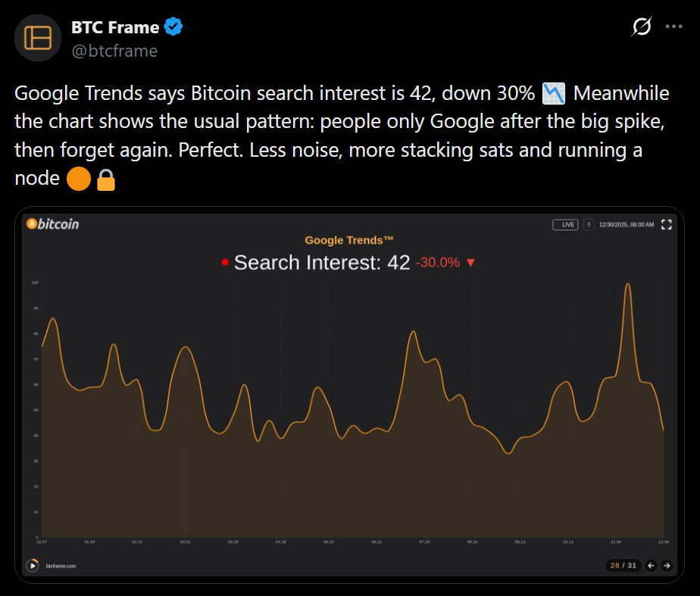Click the BTC Frame profile avatar
Screen dimensions: 700x596
point(38,38)
